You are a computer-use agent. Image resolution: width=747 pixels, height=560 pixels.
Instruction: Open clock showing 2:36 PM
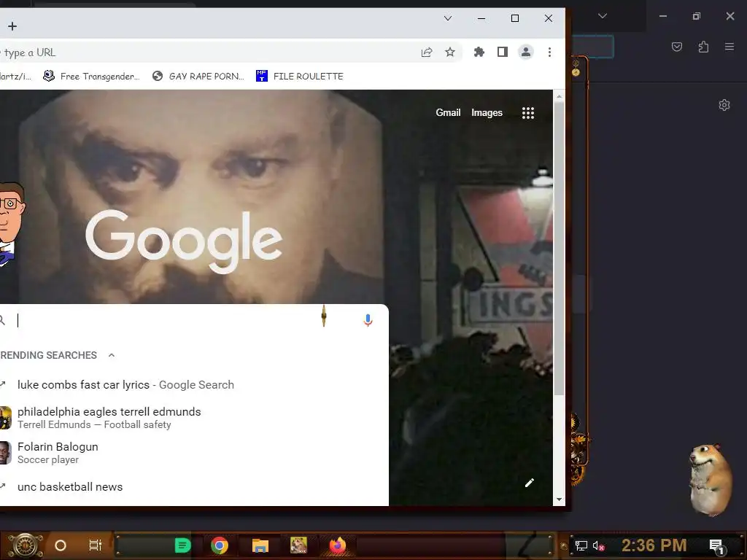[654, 545]
